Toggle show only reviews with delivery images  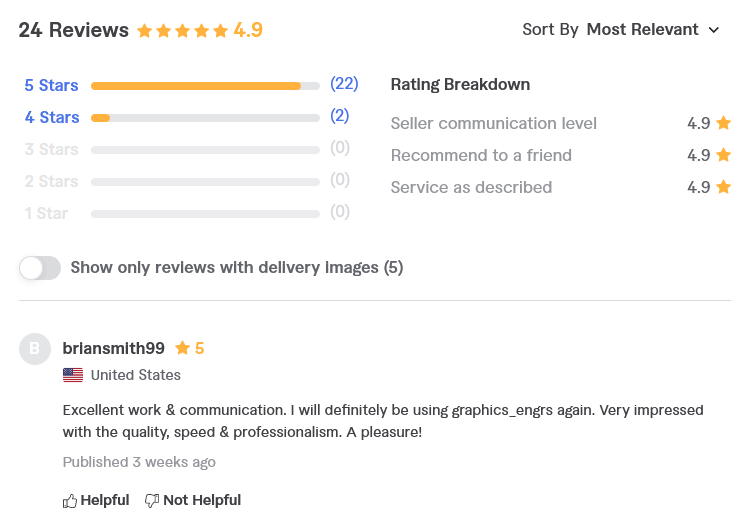point(40,268)
